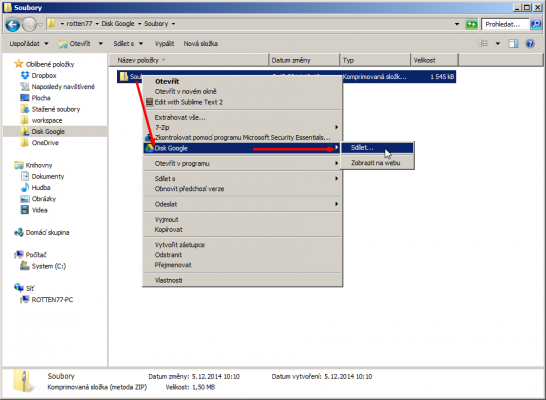Click the Síť network icon
The width and height of the screenshot is (546, 400).
[x=18, y=288]
